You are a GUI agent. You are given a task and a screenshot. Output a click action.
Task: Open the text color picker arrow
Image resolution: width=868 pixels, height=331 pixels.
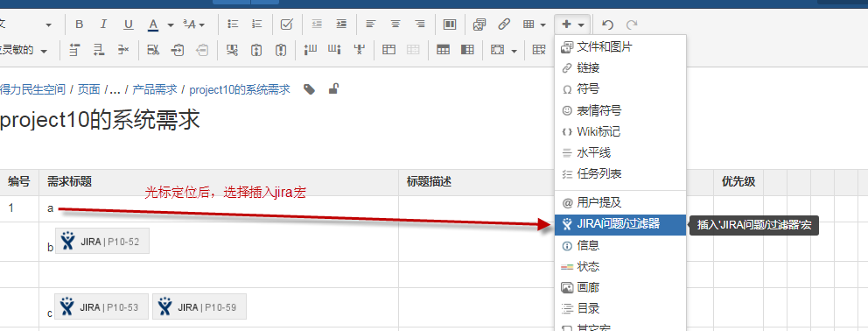point(171,25)
